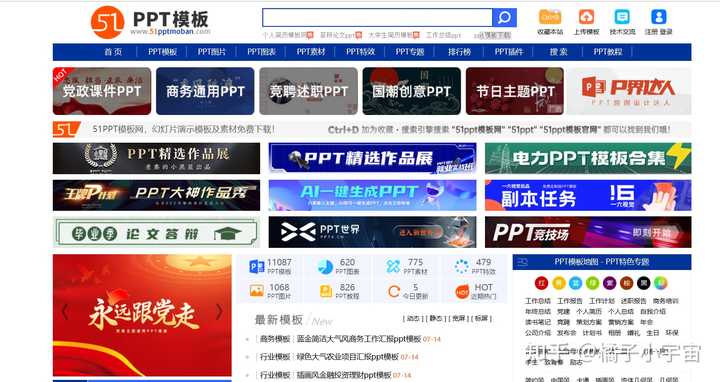Open PPT模板 navigation item
This screenshot has width=720, height=382.
pyautogui.click(x=163, y=52)
